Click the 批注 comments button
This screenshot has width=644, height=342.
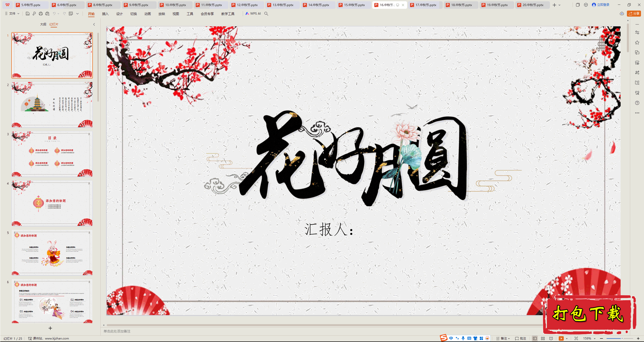pos(521,338)
